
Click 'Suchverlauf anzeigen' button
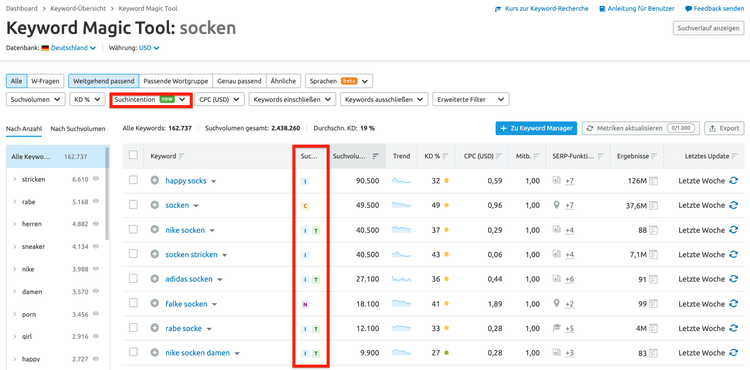pyautogui.click(x=709, y=28)
